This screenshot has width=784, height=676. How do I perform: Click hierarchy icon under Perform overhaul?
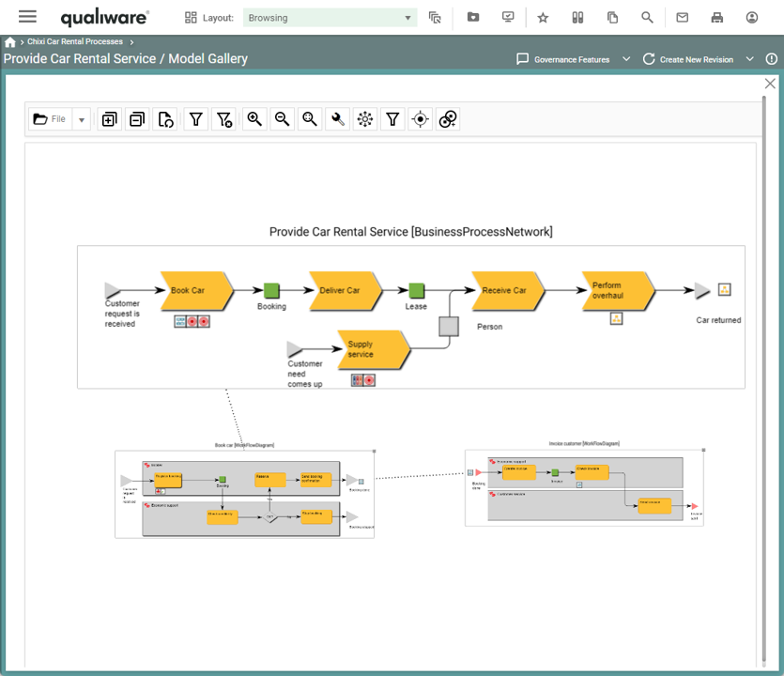tap(617, 318)
